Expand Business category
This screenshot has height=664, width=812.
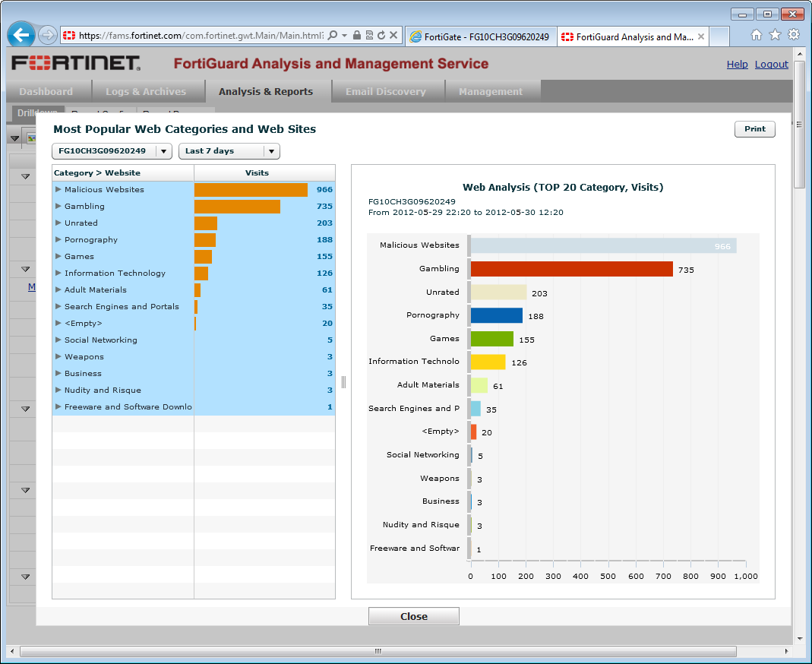point(58,374)
